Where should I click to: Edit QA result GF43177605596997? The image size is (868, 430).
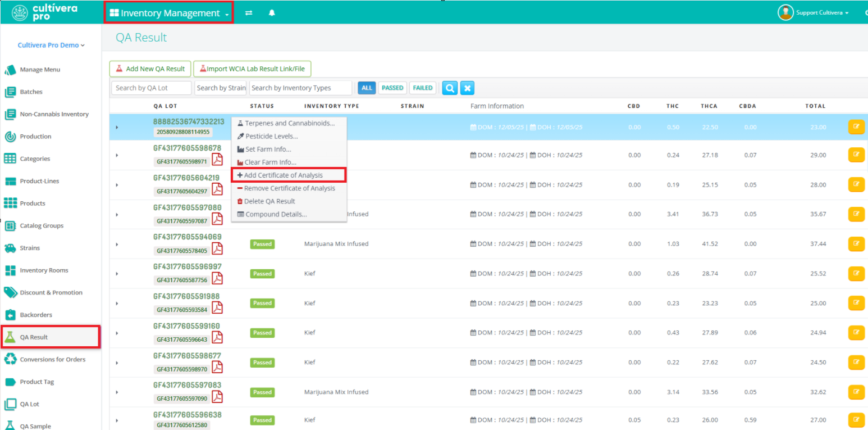856,274
